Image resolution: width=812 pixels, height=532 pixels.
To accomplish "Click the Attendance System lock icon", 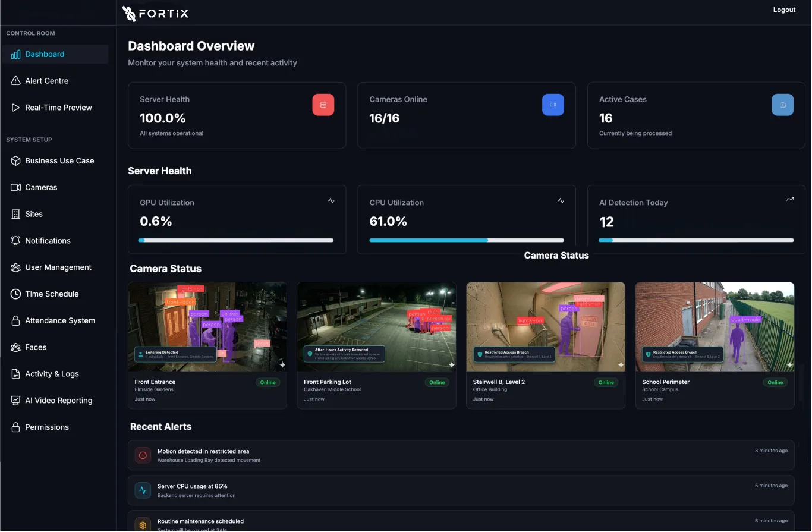I will [x=15, y=320].
